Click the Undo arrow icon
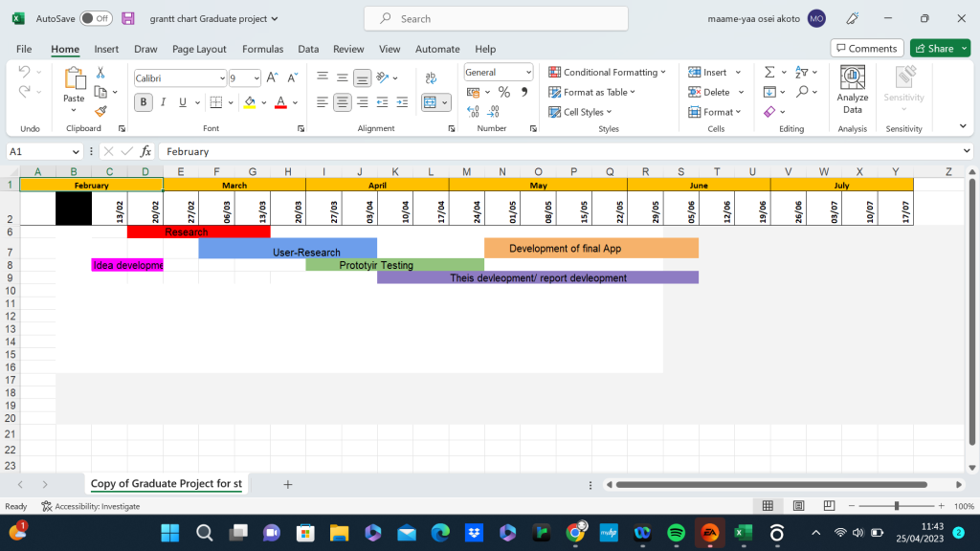The width and height of the screenshot is (980, 551). pyautogui.click(x=24, y=72)
